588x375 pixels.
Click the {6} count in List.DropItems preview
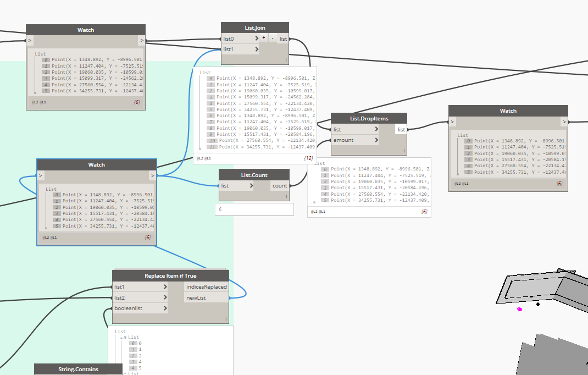tap(424, 211)
